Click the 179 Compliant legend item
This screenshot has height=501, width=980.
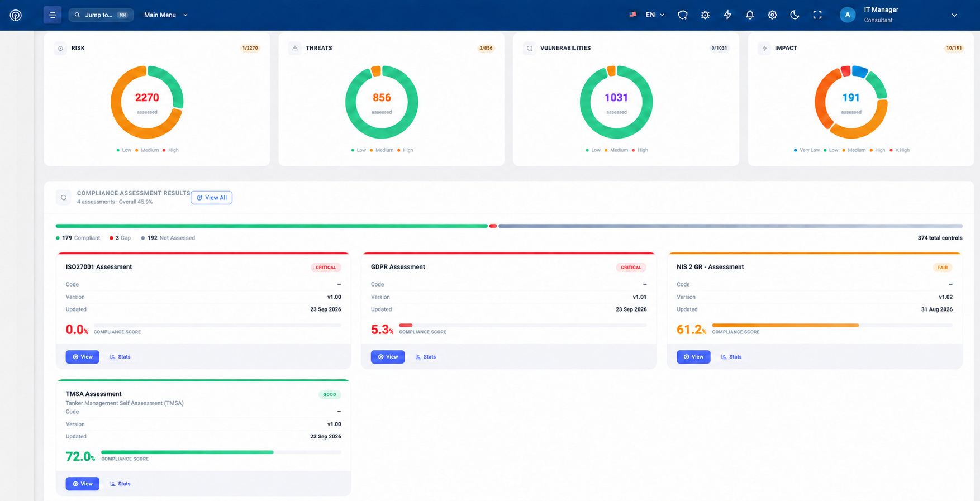click(x=78, y=238)
